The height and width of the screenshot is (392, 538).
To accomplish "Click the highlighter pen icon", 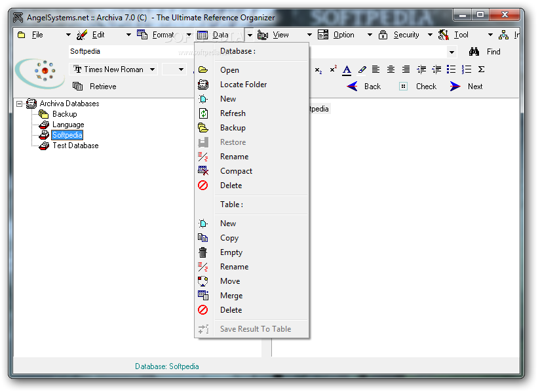I will click(x=362, y=69).
